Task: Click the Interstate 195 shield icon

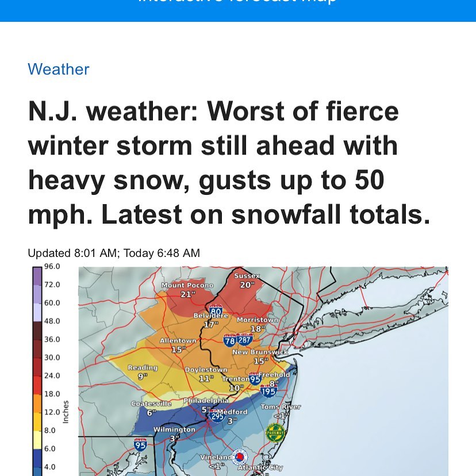Action: point(268,391)
